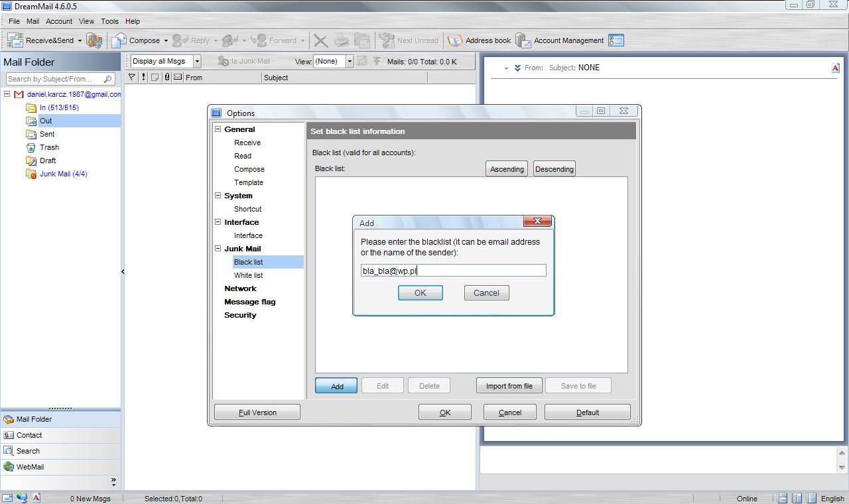The height and width of the screenshot is (504, 849).
Task: Click Import from file button
Action: [509, 385]
